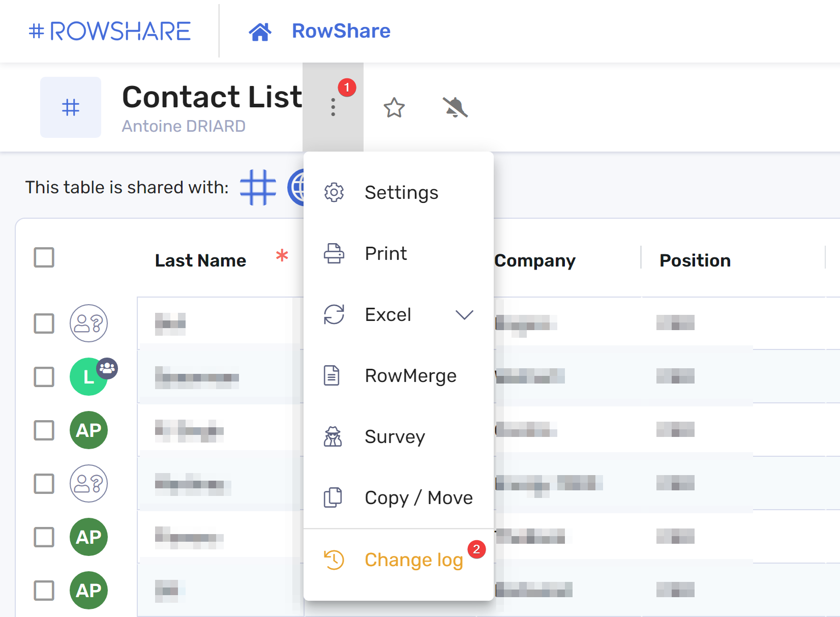
Task: Sort by Last Name column header
Action: [x=200, y=260]
